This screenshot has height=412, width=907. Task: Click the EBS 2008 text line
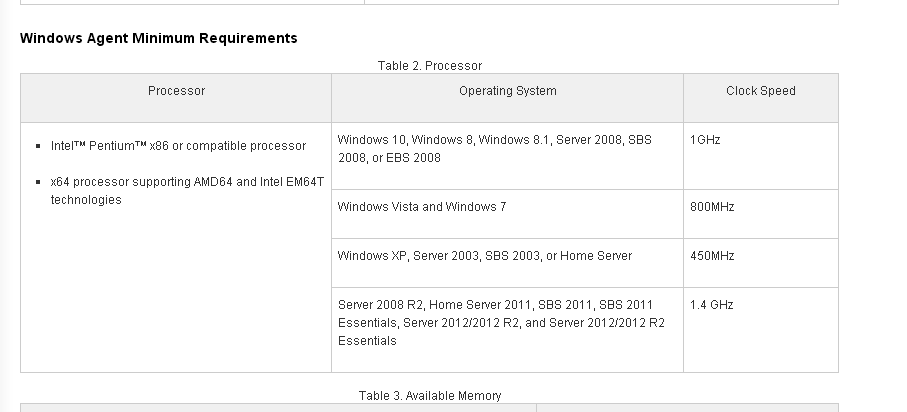pyautogui.click(x=389, y=158)
